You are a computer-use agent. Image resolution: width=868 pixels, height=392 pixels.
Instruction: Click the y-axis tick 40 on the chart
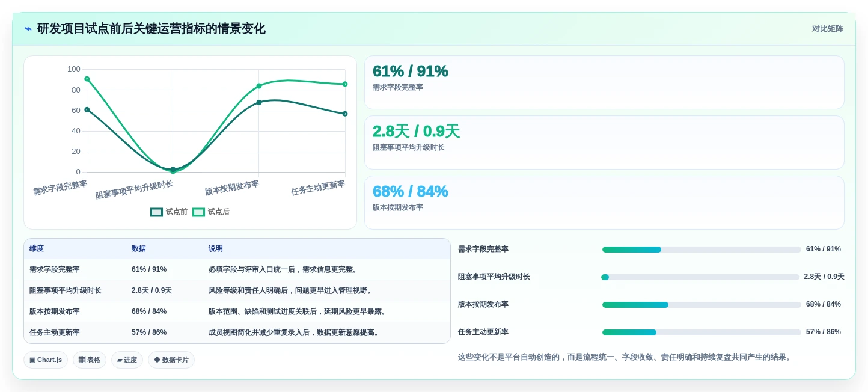pyautogui.click(x=76, y=131)
